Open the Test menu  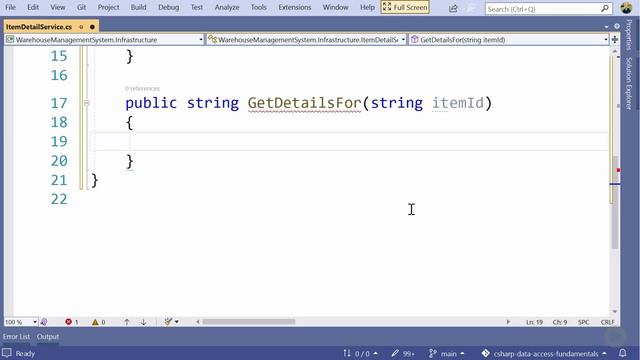197,7
